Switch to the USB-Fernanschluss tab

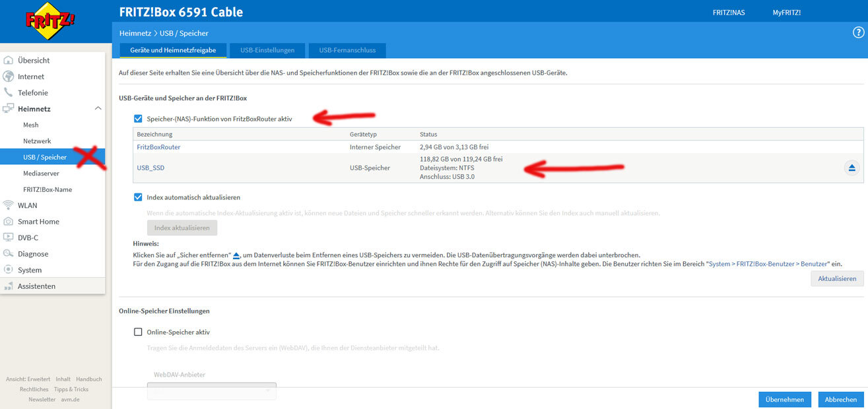(x=348, y=50)
